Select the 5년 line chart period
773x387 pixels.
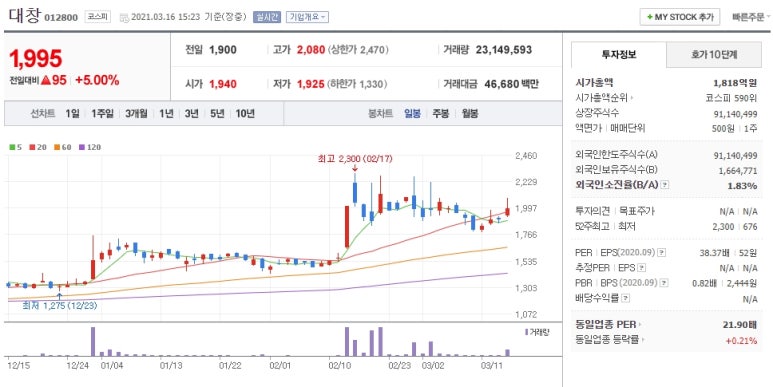point(217,114)
